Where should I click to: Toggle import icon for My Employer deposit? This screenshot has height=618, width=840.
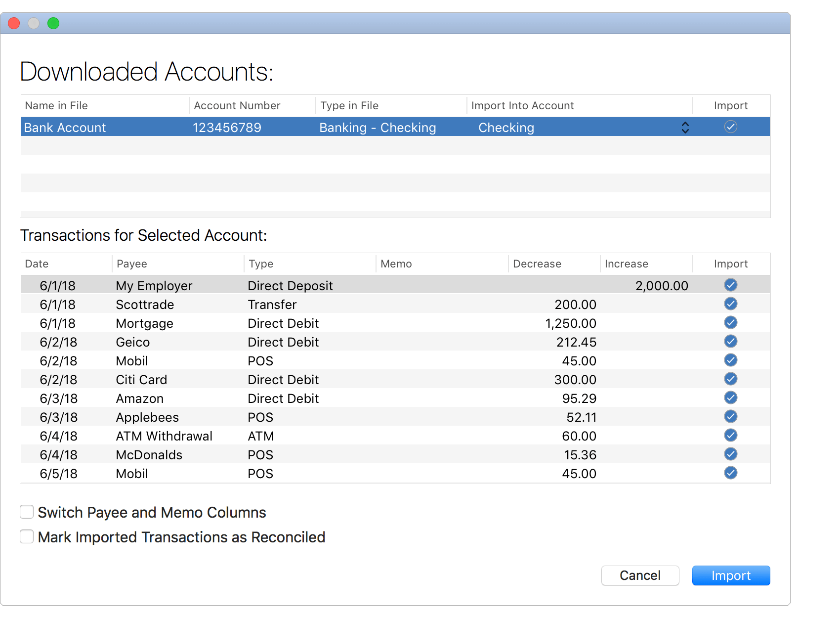tap(731, 285)
